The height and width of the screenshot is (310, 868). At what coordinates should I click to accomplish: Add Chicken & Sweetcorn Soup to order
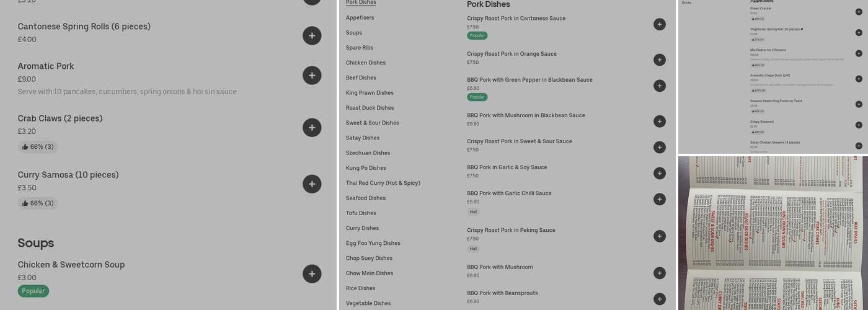312,274
